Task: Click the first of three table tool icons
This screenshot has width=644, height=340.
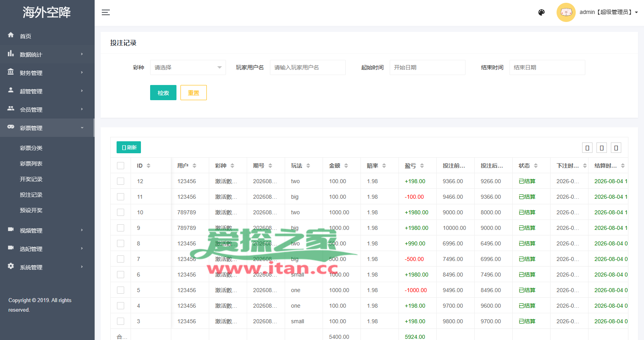Action: [587, 148]
